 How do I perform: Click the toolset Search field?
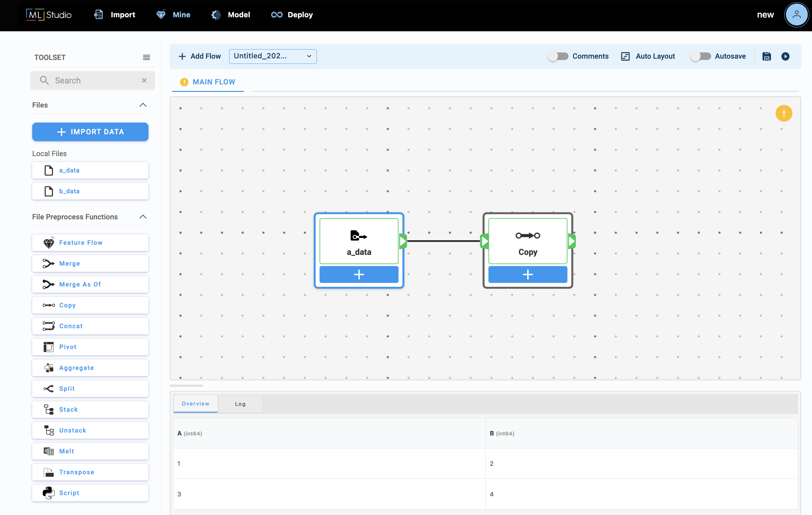pyautogui.click(x=93, y=81)
